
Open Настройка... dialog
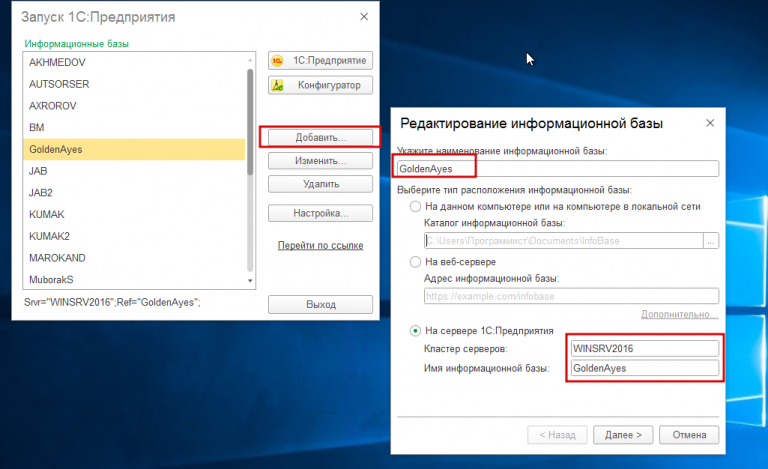click(320, 213)
